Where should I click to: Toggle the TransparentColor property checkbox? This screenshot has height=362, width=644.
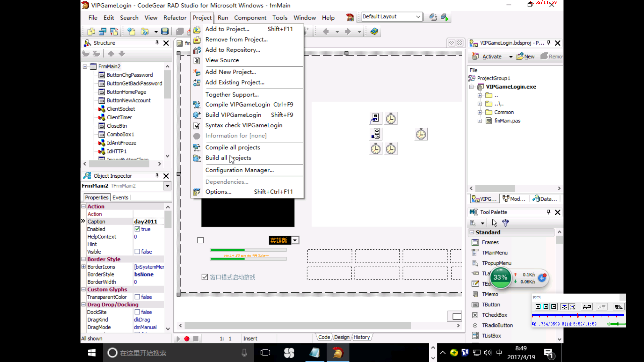coord(137,297)
